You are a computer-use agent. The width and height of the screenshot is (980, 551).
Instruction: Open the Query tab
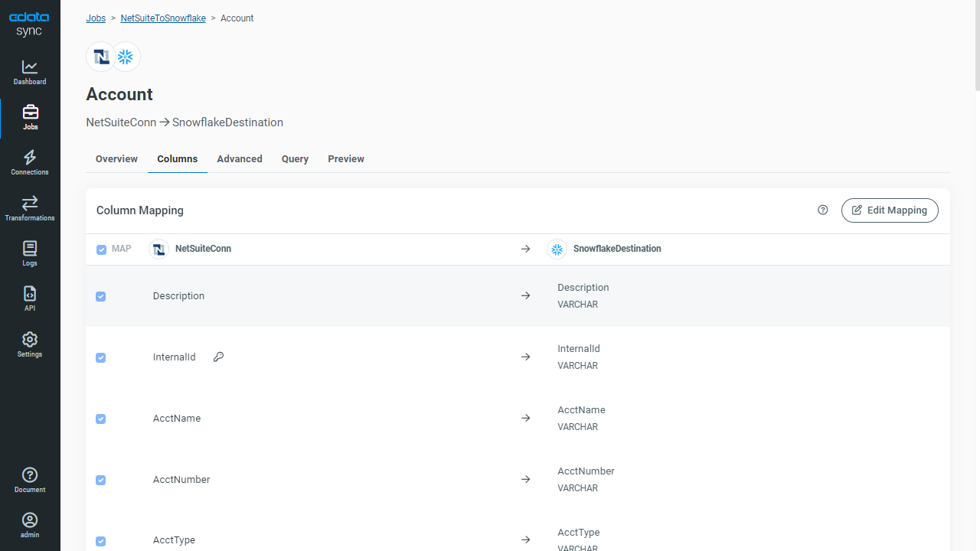click(x=295, y=159)
